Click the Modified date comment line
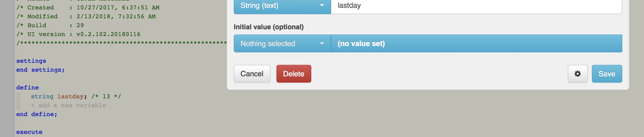Viewport: 644px width, 137px height. tap(86, 16)
